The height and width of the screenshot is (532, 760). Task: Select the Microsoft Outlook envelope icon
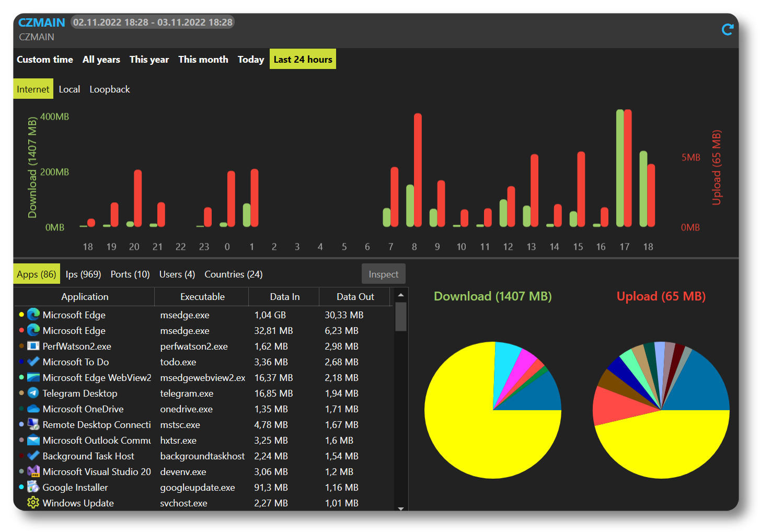click(x=33, y=440)
